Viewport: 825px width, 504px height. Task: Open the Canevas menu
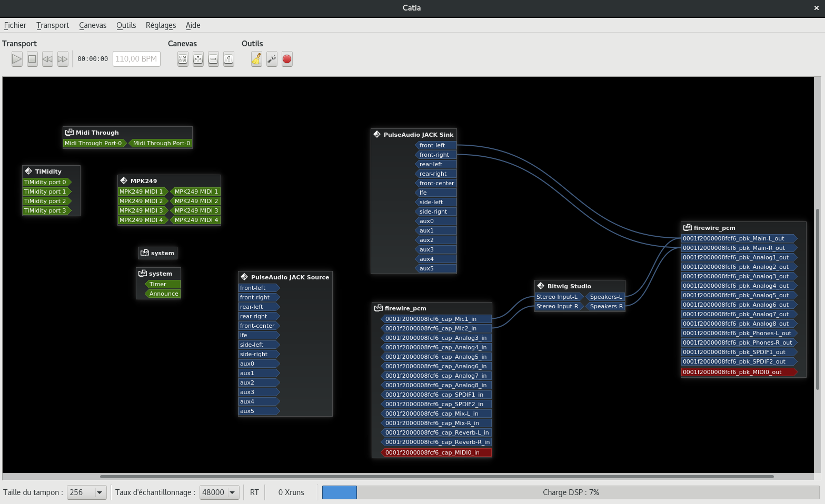pos(93,25)
